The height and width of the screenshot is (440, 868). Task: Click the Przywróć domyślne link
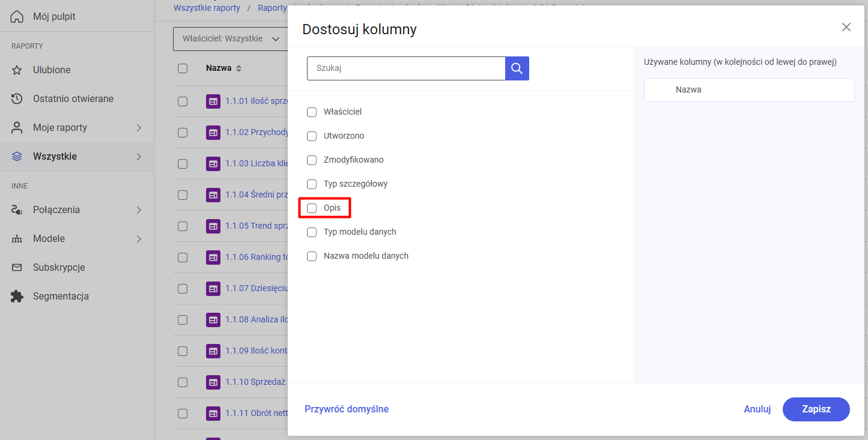(x=347, y=409)
